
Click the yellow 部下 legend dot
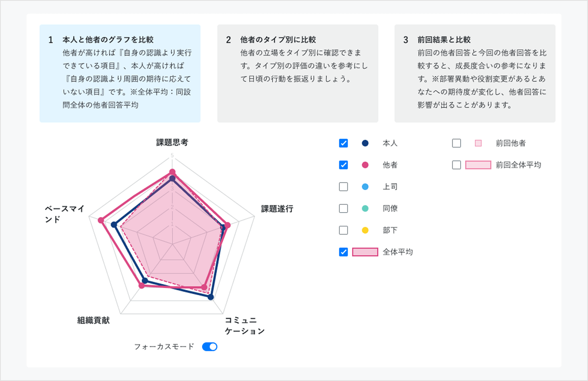[x=365, y=230]
